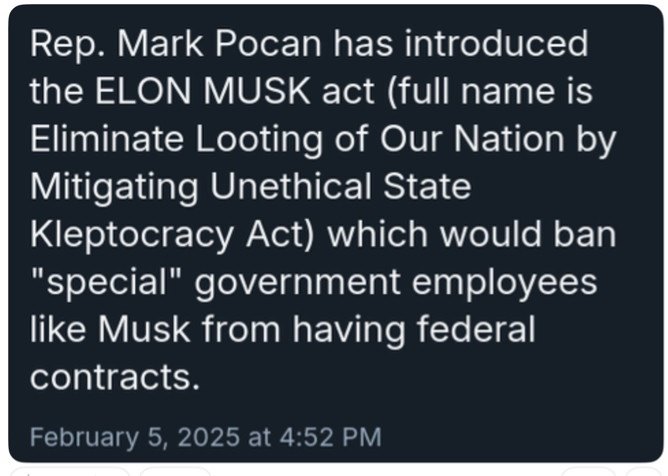The height and width of the screenshot is (476, 668).
Task: Click the leftmost pill button below the post
Action: tap(70, 472)
